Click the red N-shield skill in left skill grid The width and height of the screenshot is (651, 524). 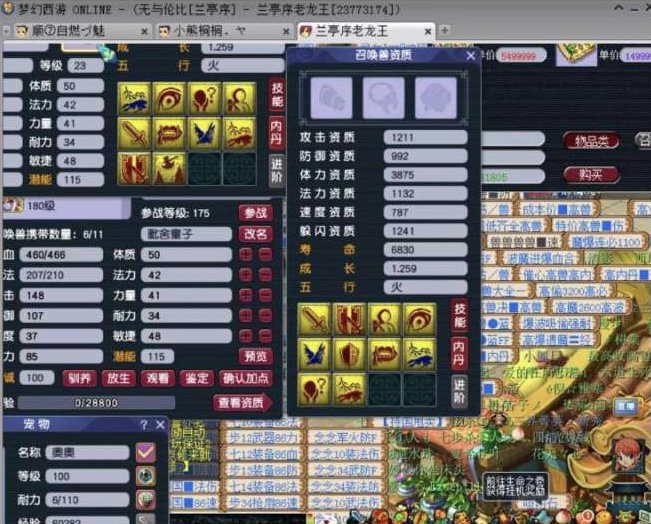pyautogui.click(x=134, y=169)
